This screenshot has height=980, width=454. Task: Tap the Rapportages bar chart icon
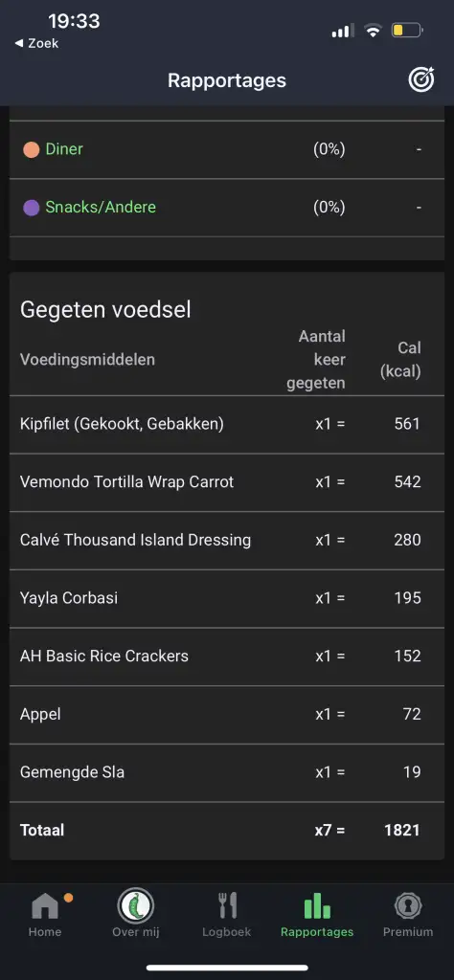[x=317, y=906]
